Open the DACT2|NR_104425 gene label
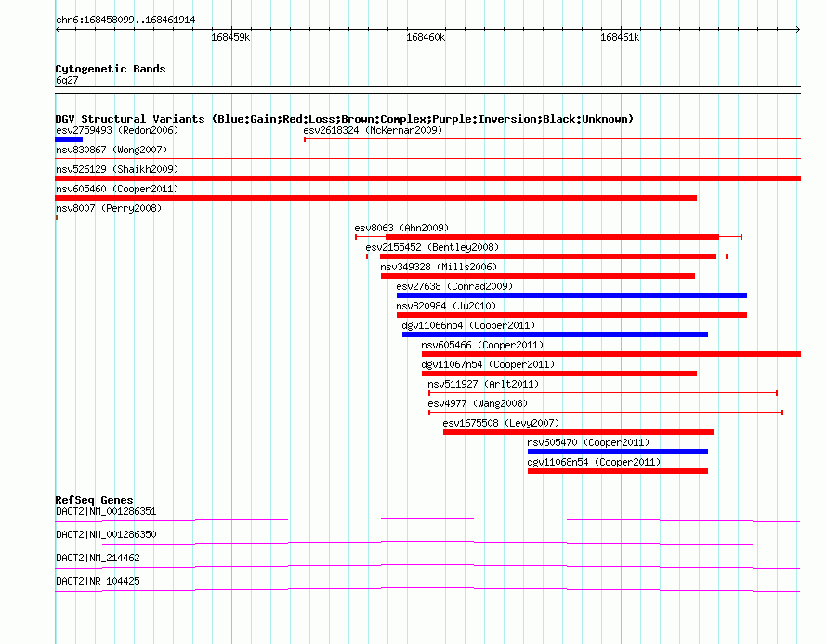This screenshot has height=644, width=827. point(98,581)
